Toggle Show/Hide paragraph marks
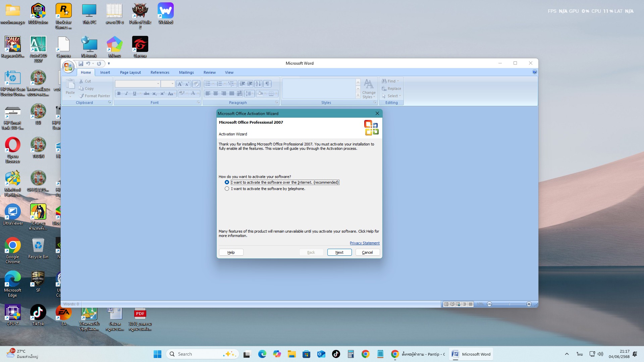 (x=267, y=84)
